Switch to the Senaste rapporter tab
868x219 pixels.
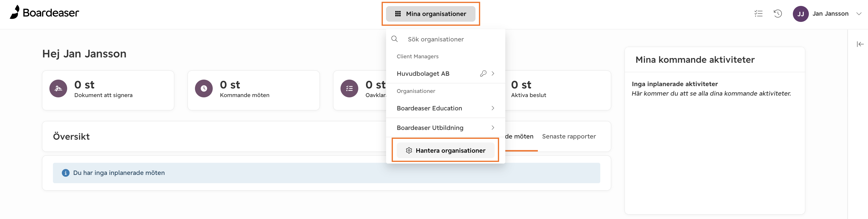(x=569, y=136)
